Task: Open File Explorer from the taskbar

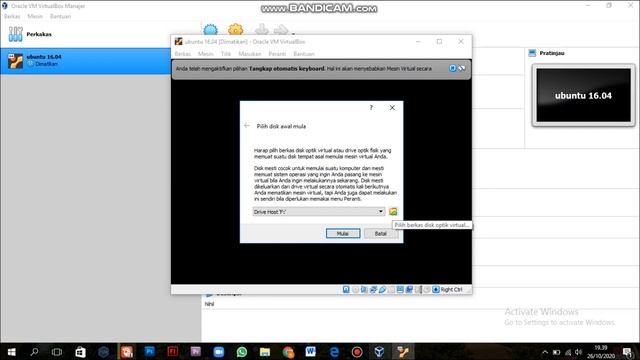Action: tap(264, 352)
